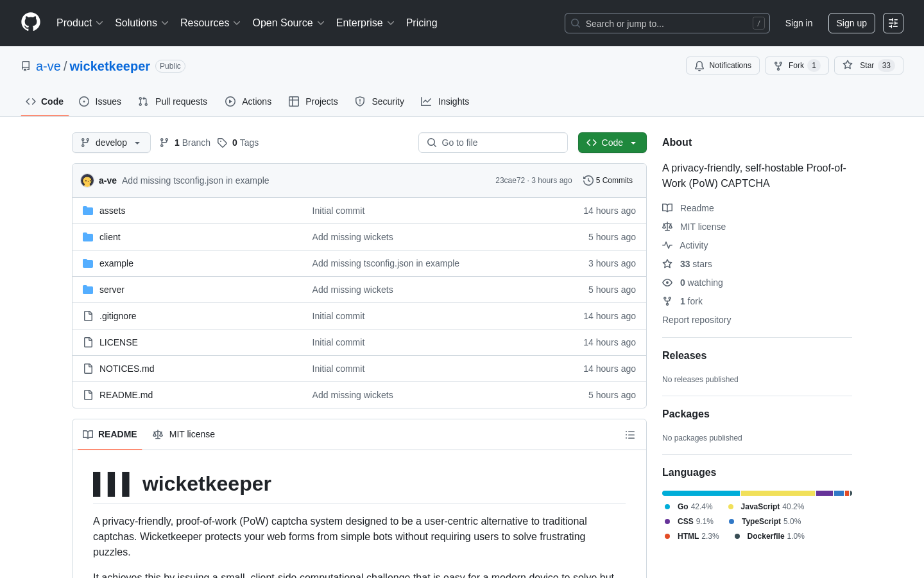Expand the Product menu

(80, 23)
